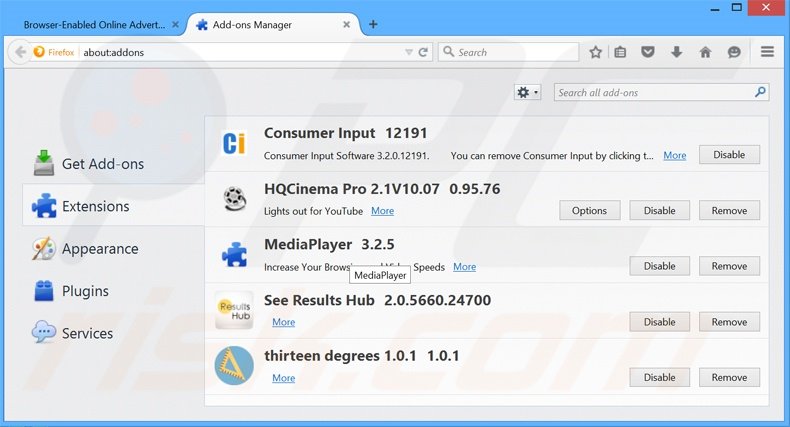790x427 pixels.
Task: Open add-ons tools gear dropdown
Action: click(x=528, y=92)
